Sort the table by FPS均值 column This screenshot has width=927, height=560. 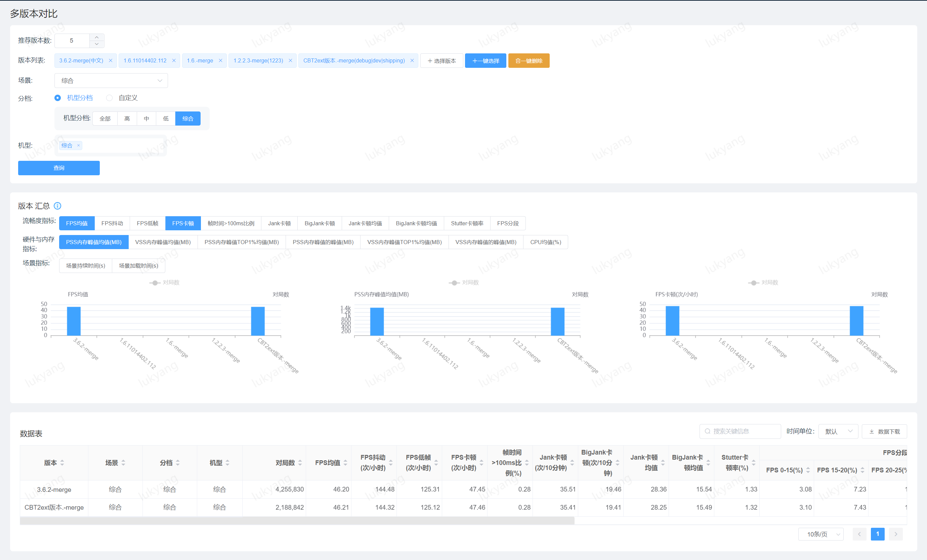345,463
